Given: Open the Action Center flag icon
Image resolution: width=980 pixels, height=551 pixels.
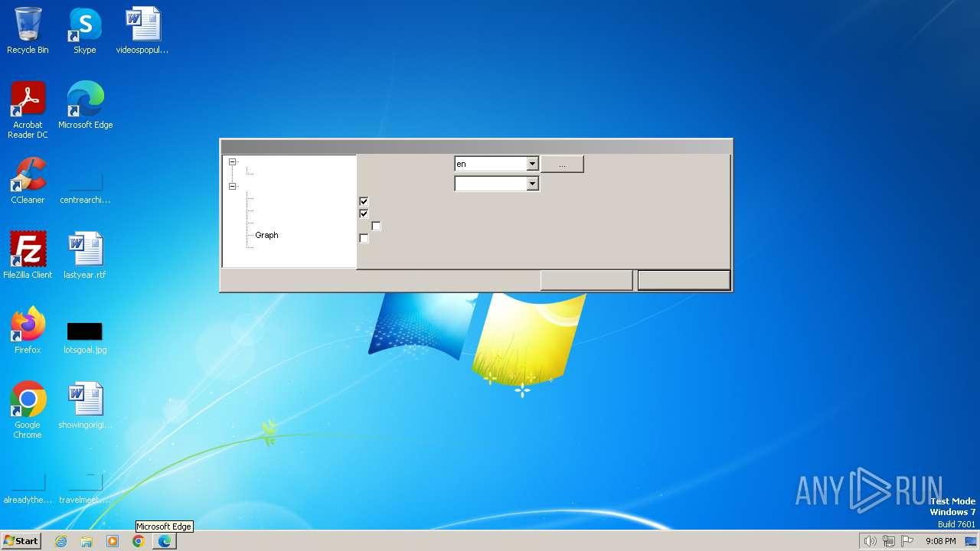Looking at the screenshot, I should click(x=907, y=541).
